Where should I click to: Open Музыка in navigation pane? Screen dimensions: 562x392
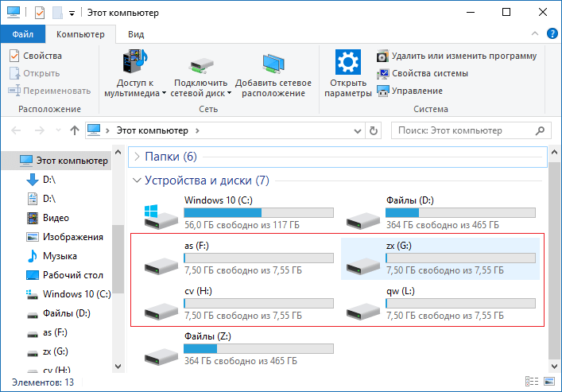click(x=52, y=256)
